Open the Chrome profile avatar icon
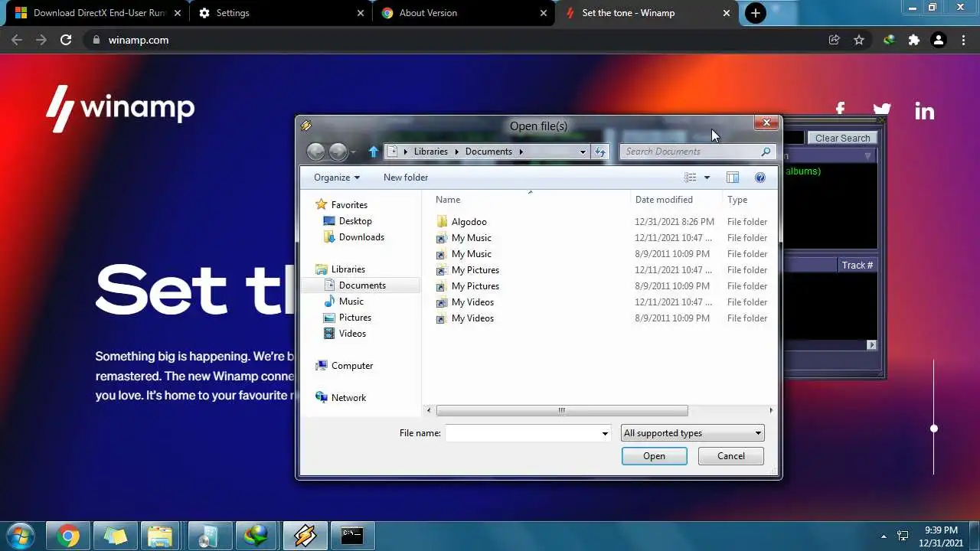980x551 pixels. (939, 40)
